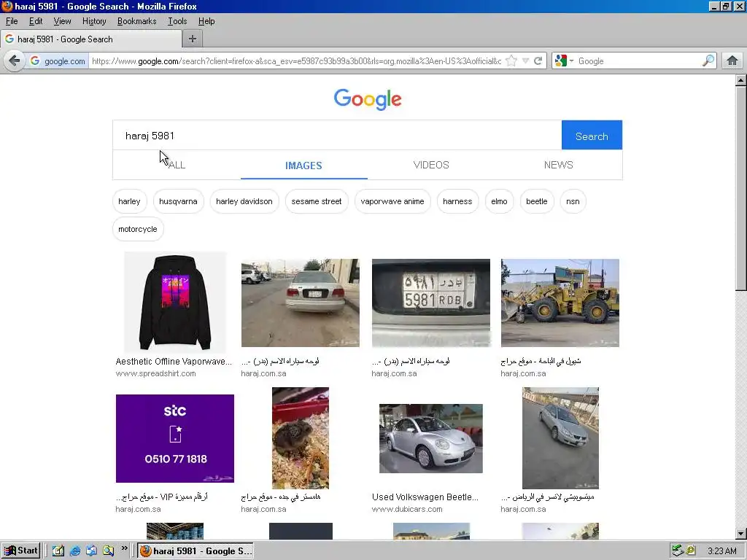Screen dimensions: 747x560
Task: Launch Internet Explorer from the quick launch
Action: [x=75, y=551]
